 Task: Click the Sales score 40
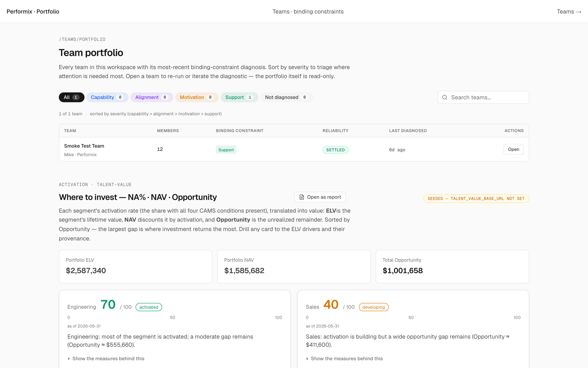pos(331,304)
